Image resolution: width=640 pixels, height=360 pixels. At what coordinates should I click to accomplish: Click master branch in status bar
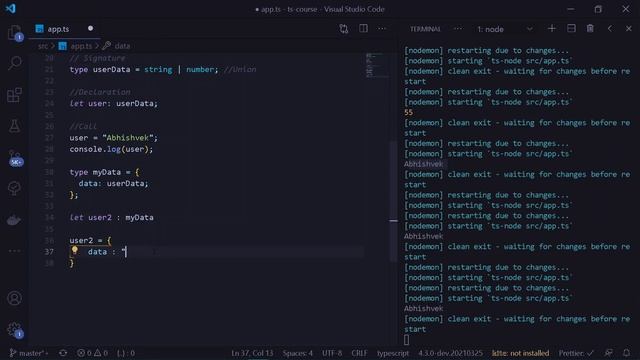point(29,353)
